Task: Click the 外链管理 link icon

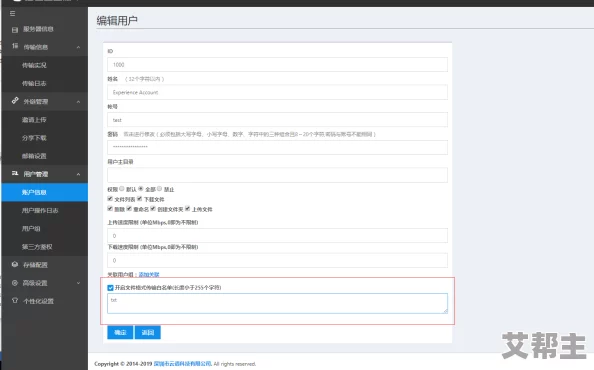Action: (15, 101)
